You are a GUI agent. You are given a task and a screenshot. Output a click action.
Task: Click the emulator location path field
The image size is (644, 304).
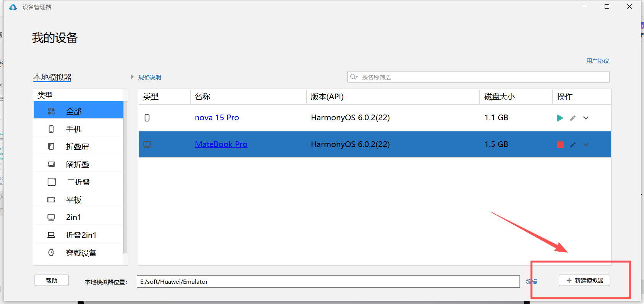coord(328,281)
